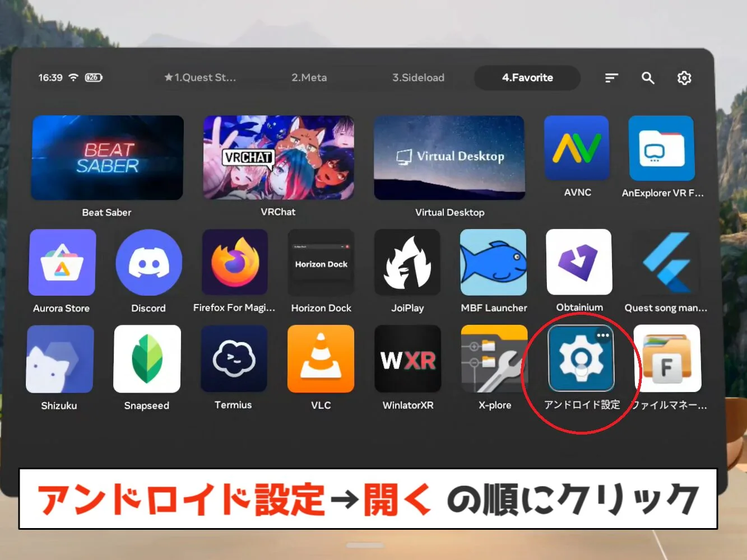Open the VLC cone icon
The image size is (747, 560).
321,359
